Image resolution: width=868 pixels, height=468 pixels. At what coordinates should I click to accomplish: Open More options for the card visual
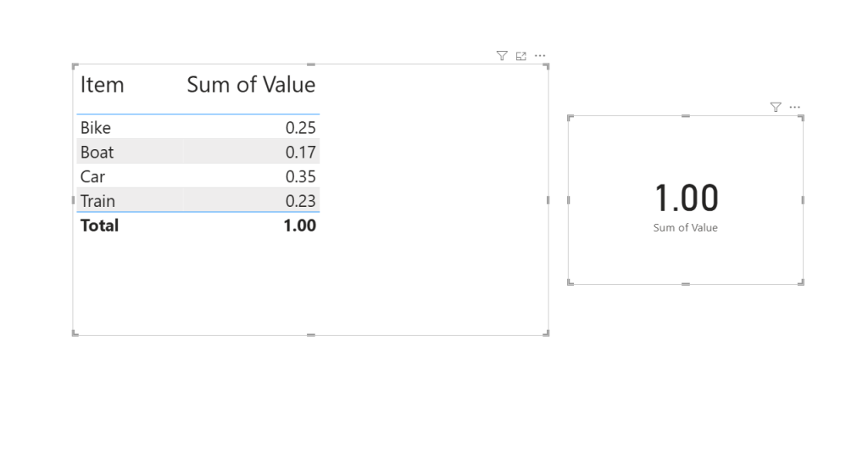[794, 107]
